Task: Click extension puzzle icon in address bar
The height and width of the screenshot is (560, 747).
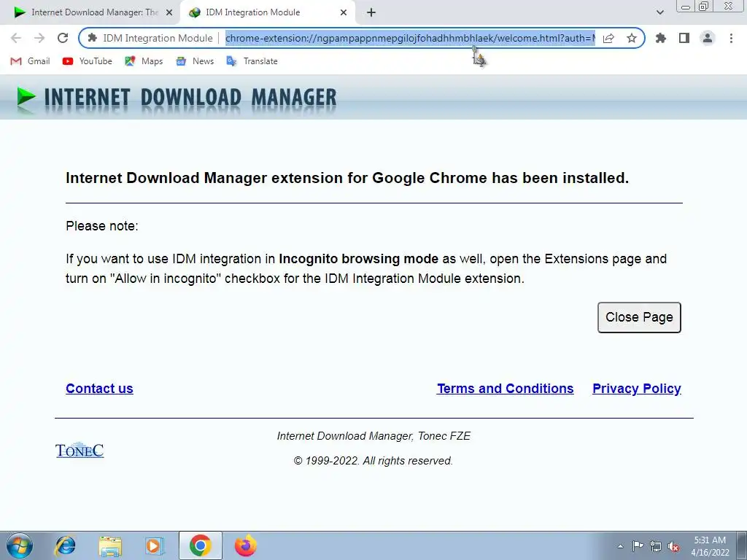Action: coord(93,38)
